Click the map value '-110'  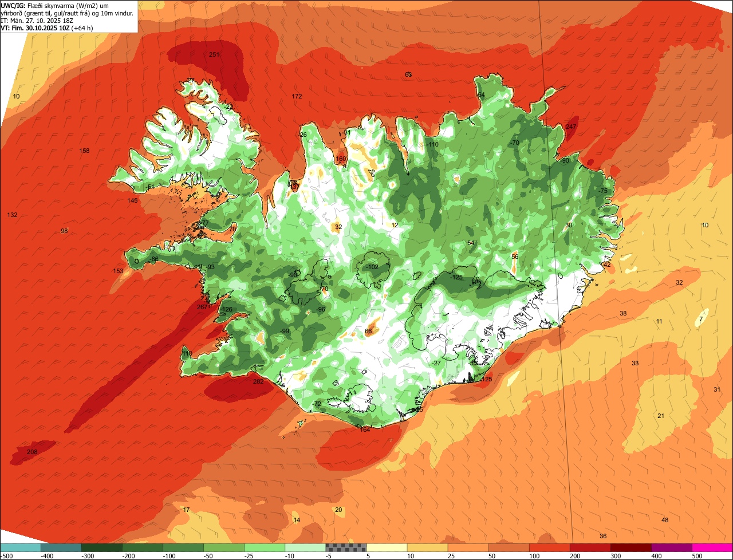point(432,144)
